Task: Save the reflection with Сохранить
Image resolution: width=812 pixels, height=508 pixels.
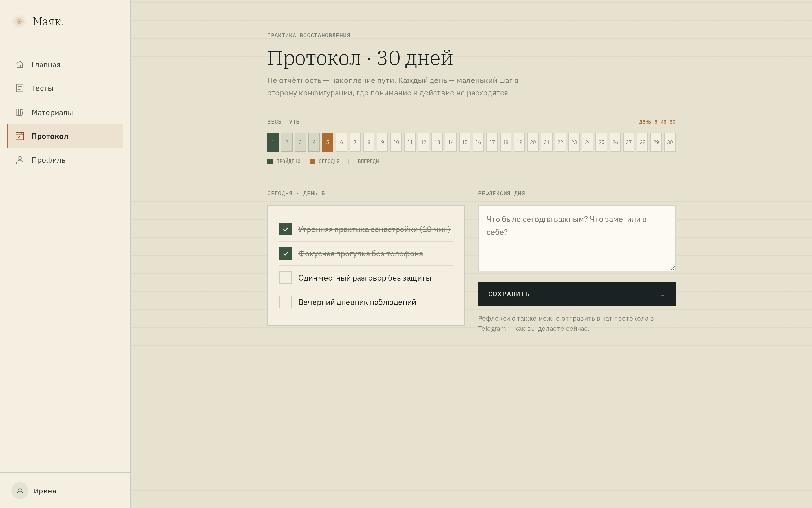Action: [577, 294]
